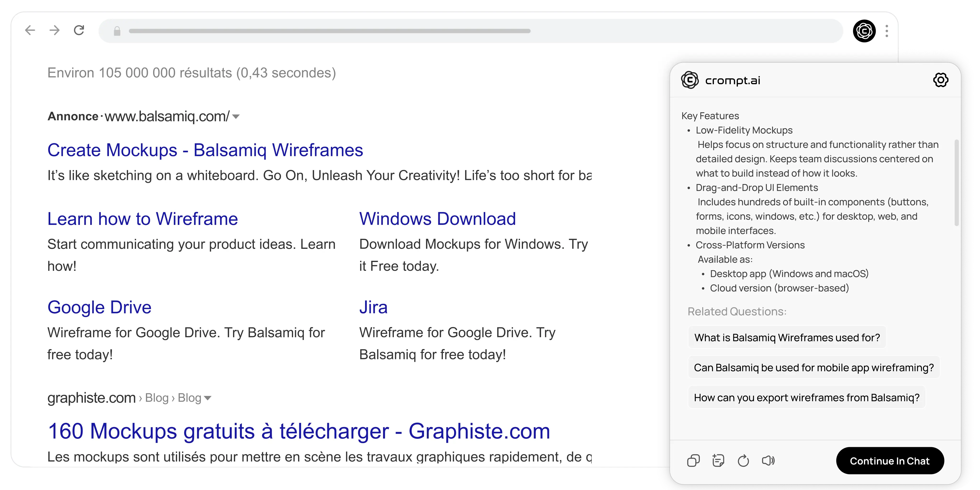The width and height of the screenshot is (980, 490).
Task: Go back with the browser back arrow
Action: pos(30,30)
